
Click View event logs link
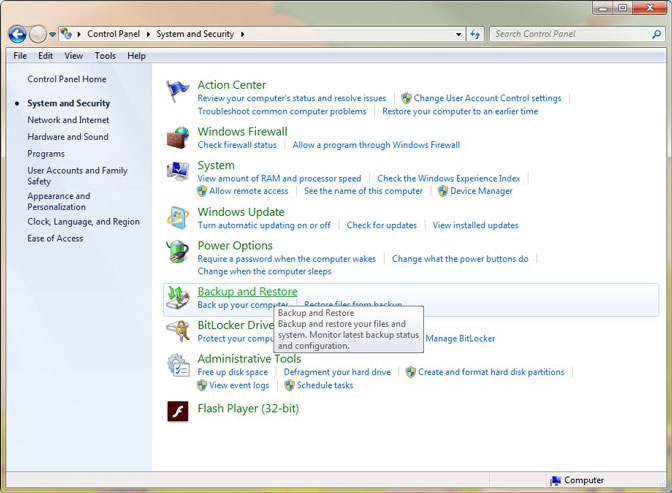(239, 385)
